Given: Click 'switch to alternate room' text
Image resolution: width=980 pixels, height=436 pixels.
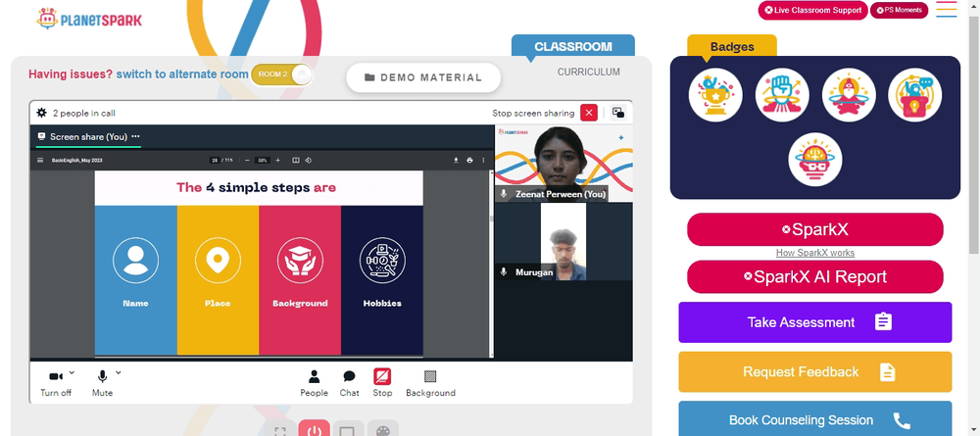Looking at the screenshot, I should click(x=182, y=74).
